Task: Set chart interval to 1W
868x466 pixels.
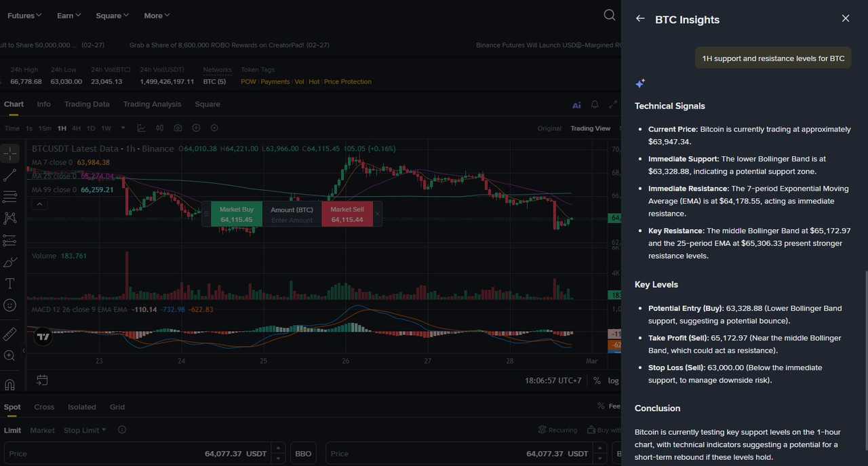Action: pyautogui.click(x=106, y=128)
